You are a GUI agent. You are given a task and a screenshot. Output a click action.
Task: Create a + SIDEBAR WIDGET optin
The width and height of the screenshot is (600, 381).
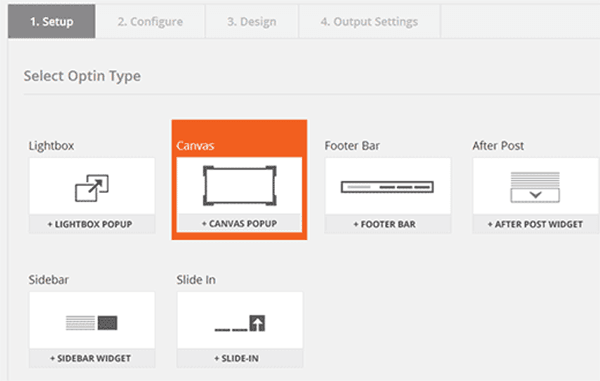(x=92, y=358)
